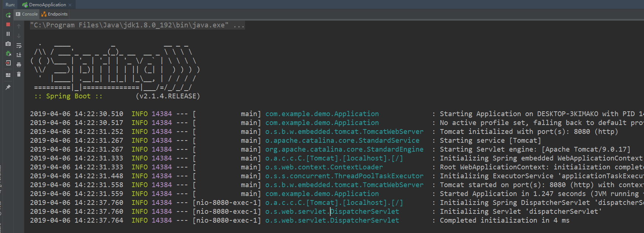Click 'Started Application in 1.247 seconds' message
This screenshot has height=233, width=644.
pos(541,194)
